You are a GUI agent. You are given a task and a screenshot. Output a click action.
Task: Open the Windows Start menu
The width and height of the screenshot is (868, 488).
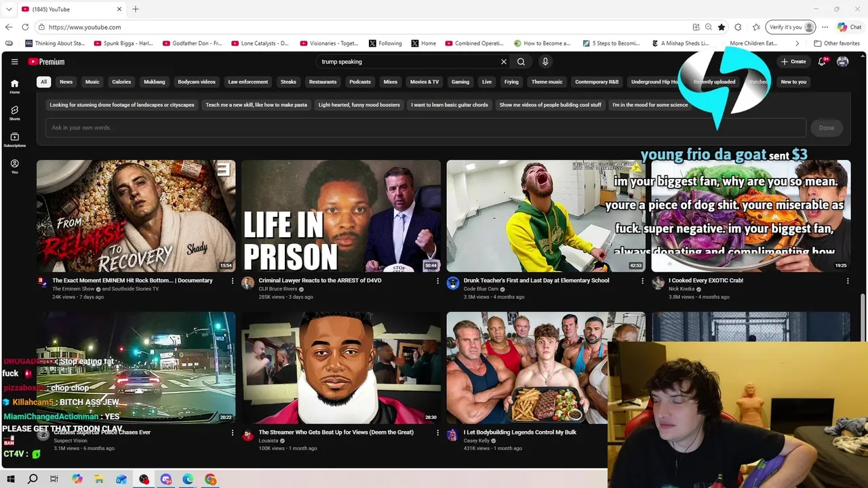point(11,479)
